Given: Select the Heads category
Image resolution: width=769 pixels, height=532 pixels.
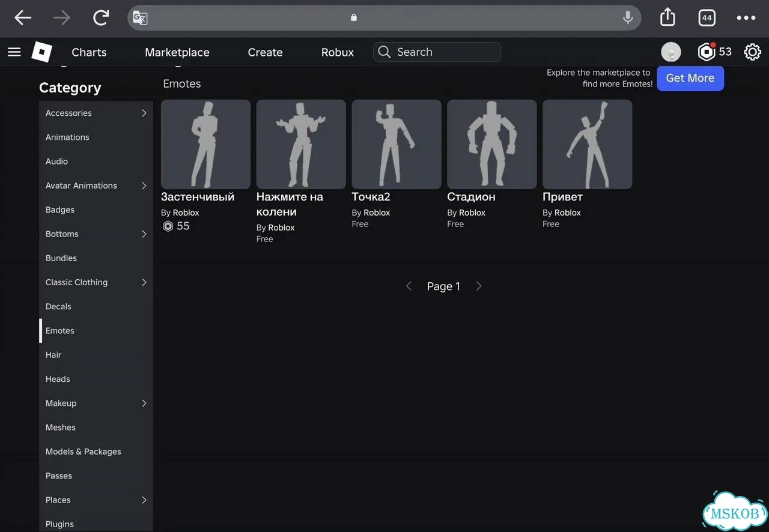Looking at the screenshot, I should pos(96,379).
